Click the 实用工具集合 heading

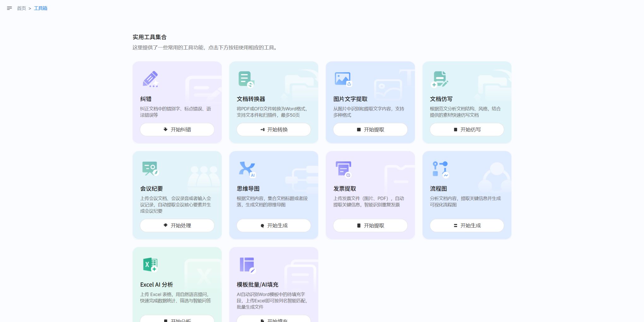[x=149, y=37]
